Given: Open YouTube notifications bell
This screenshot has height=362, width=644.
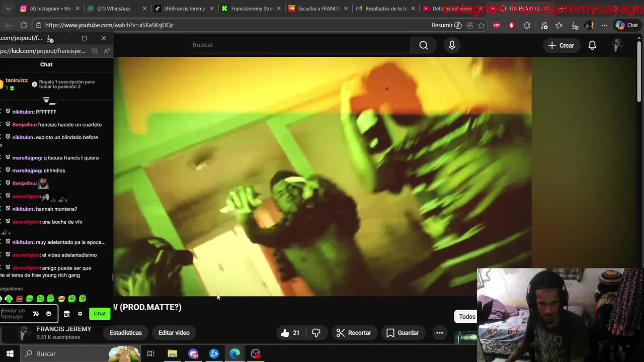Looking at the screenshot, I should [592, 45].
